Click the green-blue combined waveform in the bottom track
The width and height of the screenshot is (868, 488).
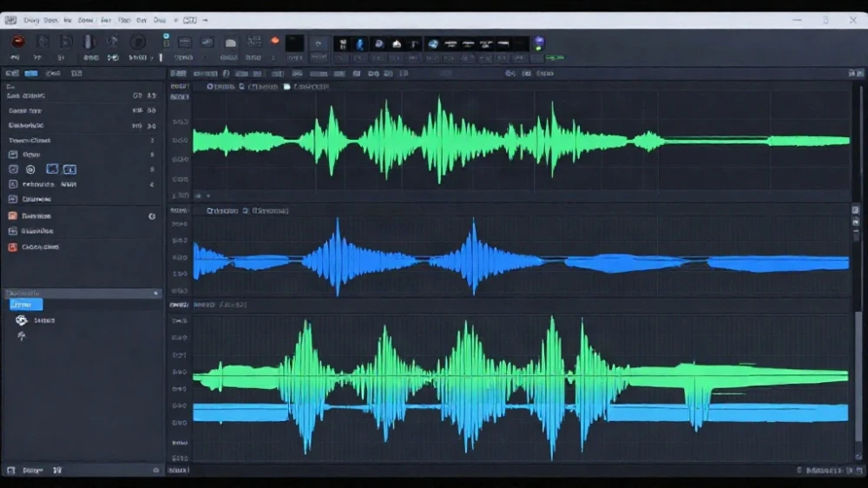coord(520,388)
